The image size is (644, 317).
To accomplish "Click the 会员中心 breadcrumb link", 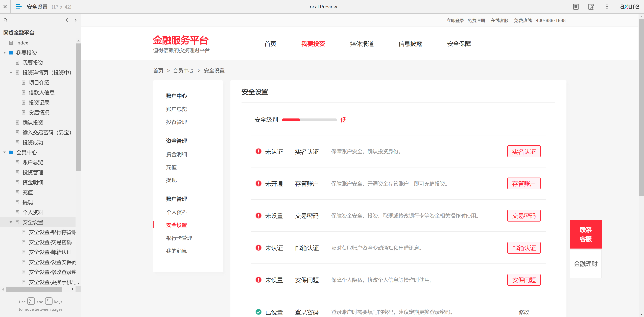I will [x=183, y=70].
